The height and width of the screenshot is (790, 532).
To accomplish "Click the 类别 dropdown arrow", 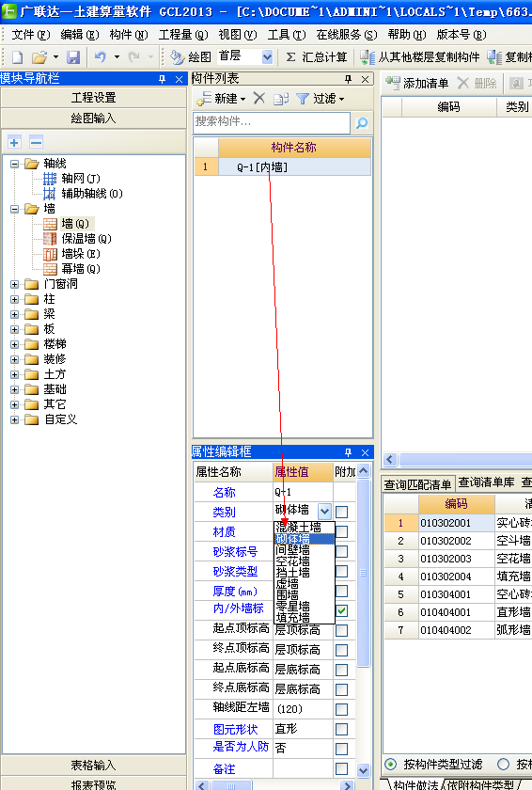I will click(x=324, y=512).
